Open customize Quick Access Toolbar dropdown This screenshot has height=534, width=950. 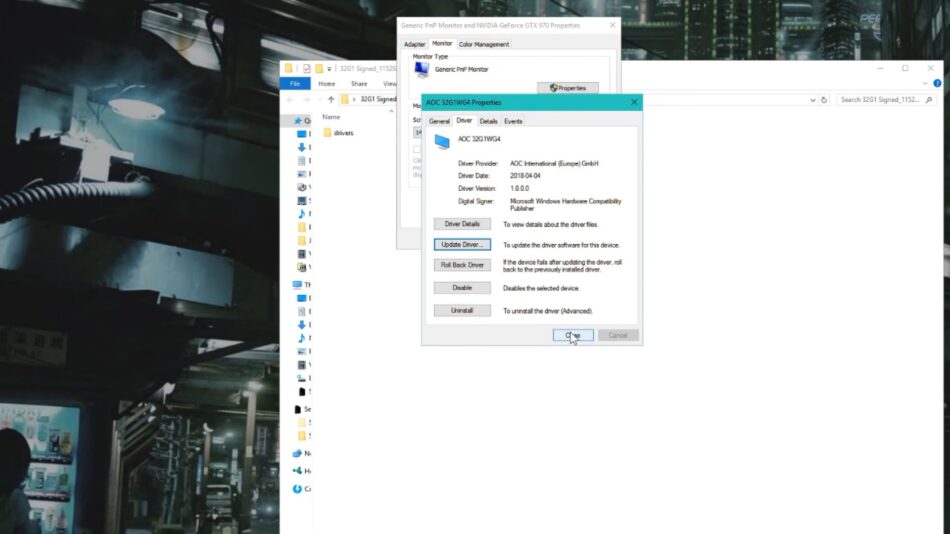coord(329,69)
